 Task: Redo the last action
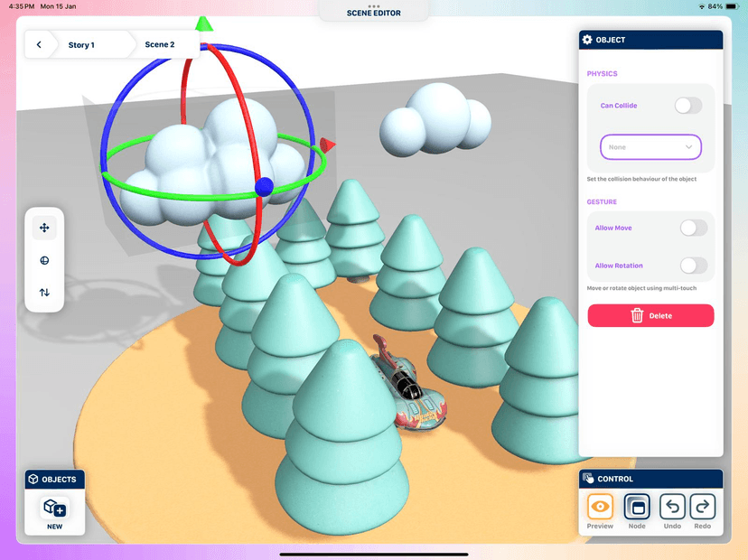pos(702,508)
